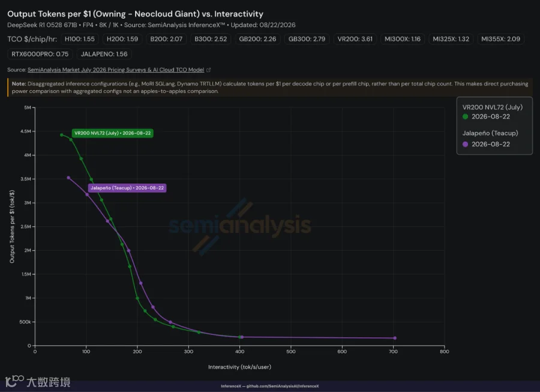Click the chart title Output Tokens per $1
The width and height of the screenshot is (540, 392).
(135, 14)
